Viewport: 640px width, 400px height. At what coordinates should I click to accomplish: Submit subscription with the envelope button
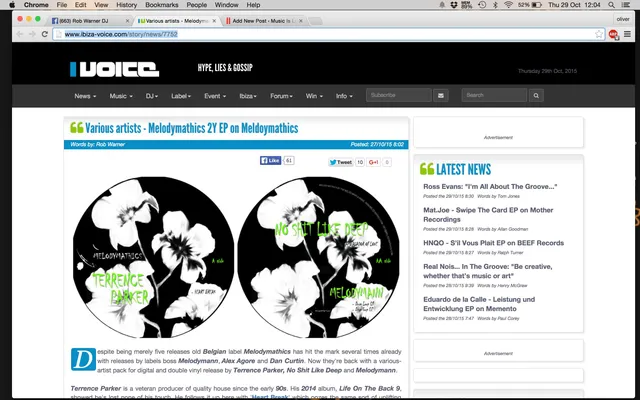click(x=441, y=96)
